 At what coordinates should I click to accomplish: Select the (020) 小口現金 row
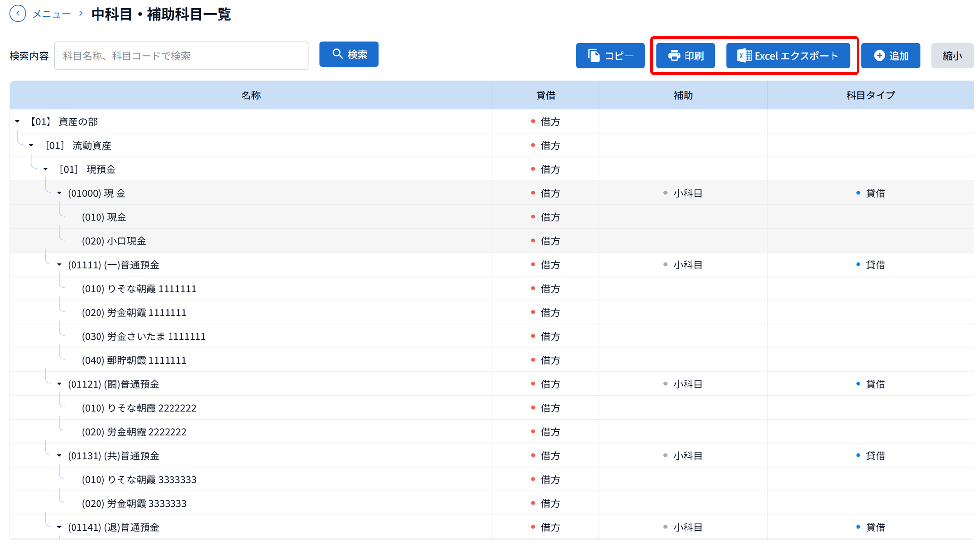pyautogui.click(x=491, y=241)
